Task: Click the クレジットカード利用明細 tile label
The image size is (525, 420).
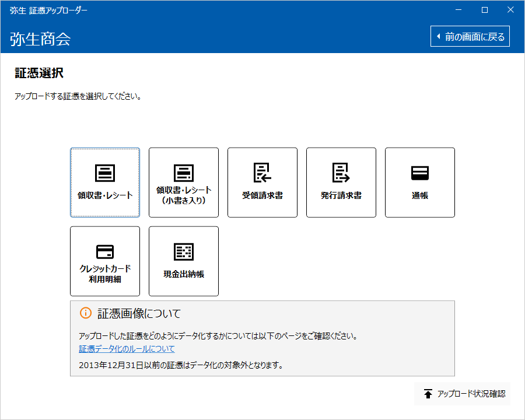Action: tap(105, 274)
